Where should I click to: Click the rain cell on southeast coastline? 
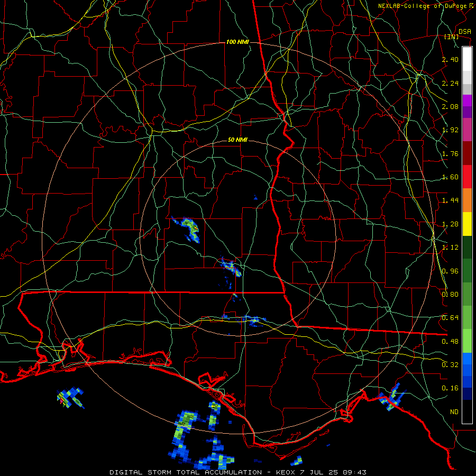point(391,398)
